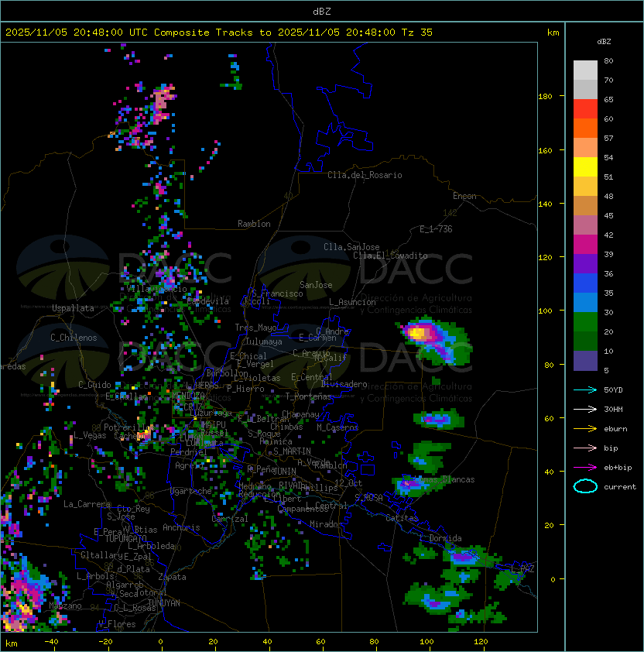Image resolution: width=644 pixels, height=652 pixels.
Task: Select the magenta dBZ legend swatch
Action: (585, 245)
